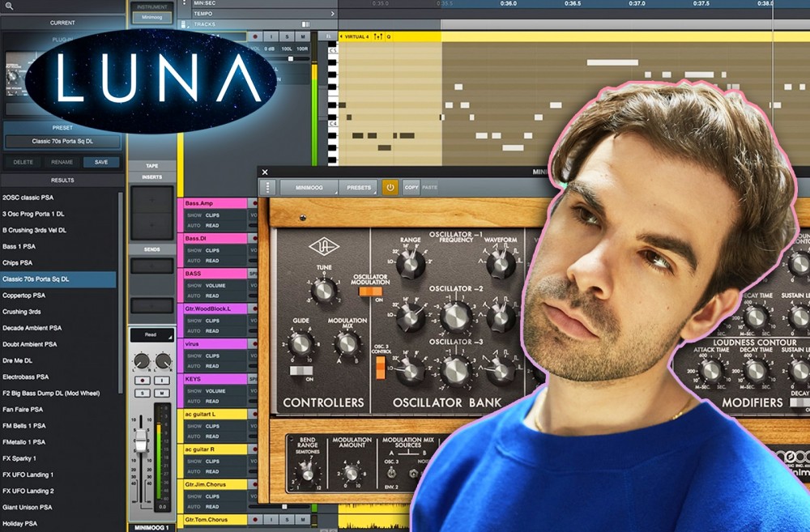
Task: Mute the Gtr.Tom.Chorus track
Action: pyautogui.click(x=303, y=520)
